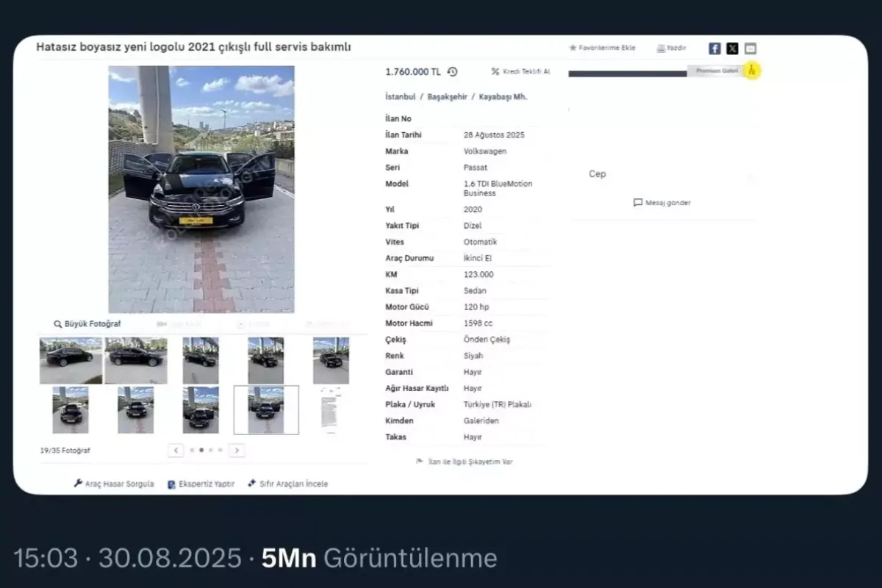Click the Otomatik transmission value
The height and width of the screenshot is (588, 882).
point(480,242)
